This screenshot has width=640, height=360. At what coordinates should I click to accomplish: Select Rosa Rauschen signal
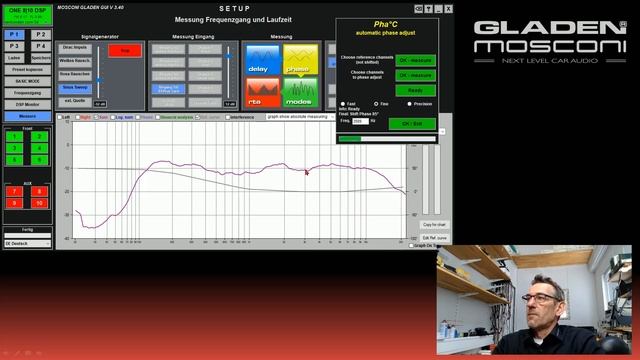[x=75, y=75]
